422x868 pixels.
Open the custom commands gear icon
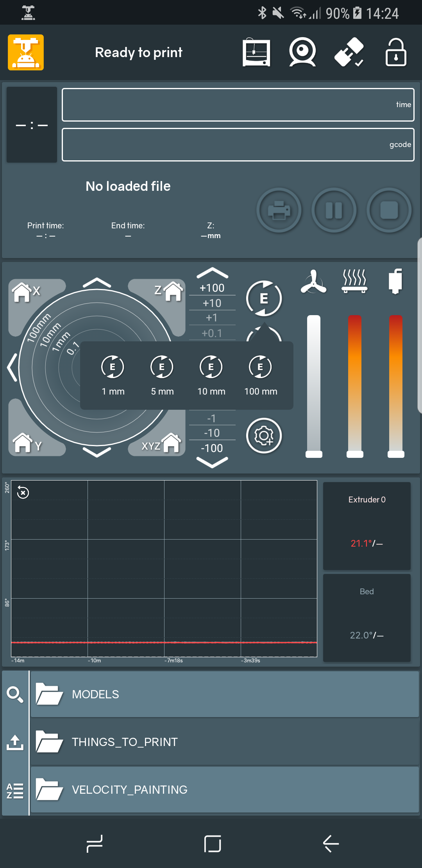264,436
